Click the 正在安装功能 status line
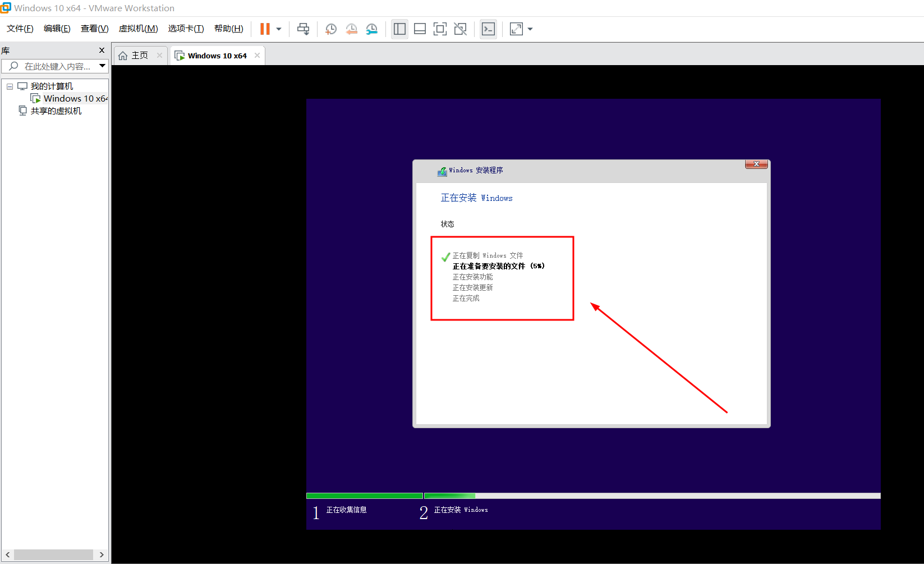The width and height of the screenshot is (924, 564). [x=472, y=277]
